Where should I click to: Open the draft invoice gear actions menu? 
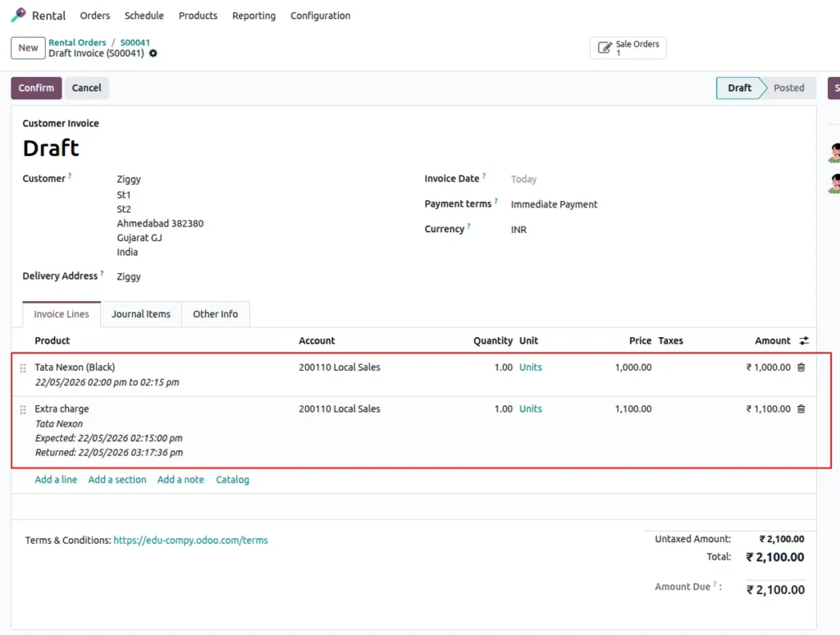click(x=153, y=53)
